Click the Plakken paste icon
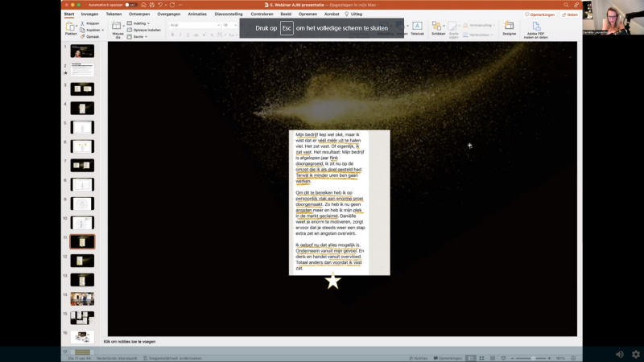This screenshot has width=644, height=362. coord(72,27)
